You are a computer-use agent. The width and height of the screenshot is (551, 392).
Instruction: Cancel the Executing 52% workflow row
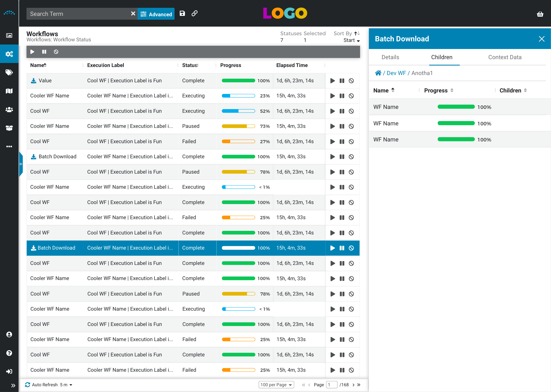351,111
